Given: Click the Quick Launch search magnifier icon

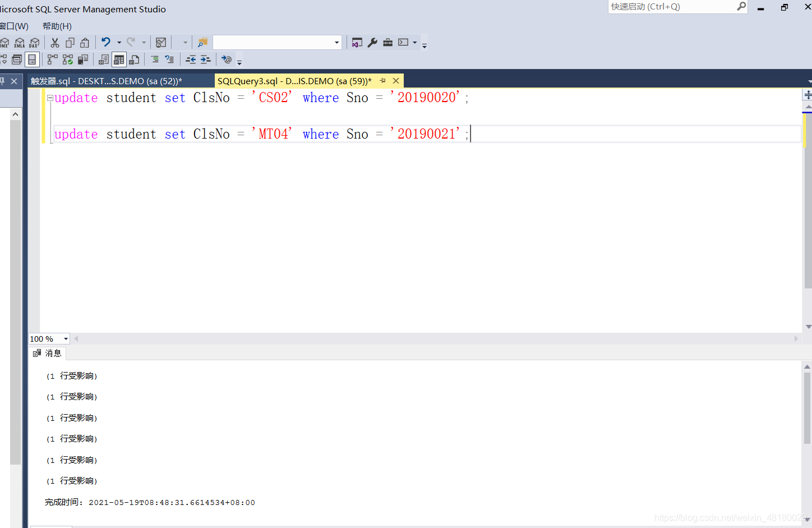Looking at the screenshot, I should click(741, 6).
